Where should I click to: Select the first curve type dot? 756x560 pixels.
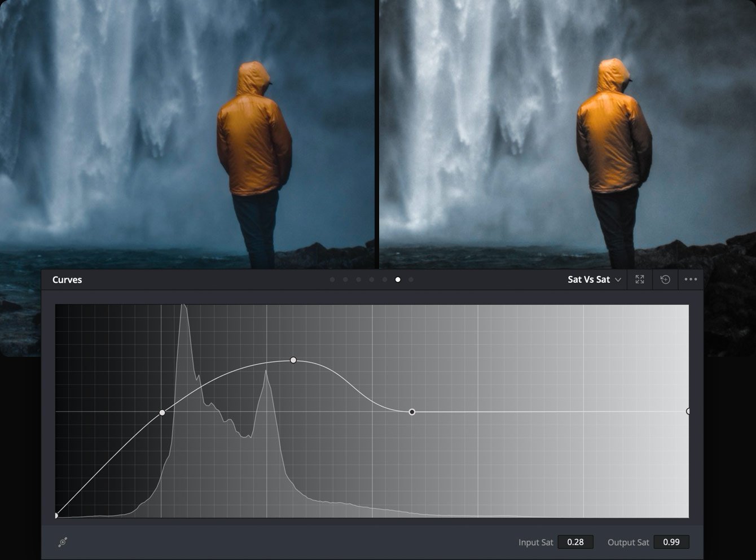pos(333,279)
